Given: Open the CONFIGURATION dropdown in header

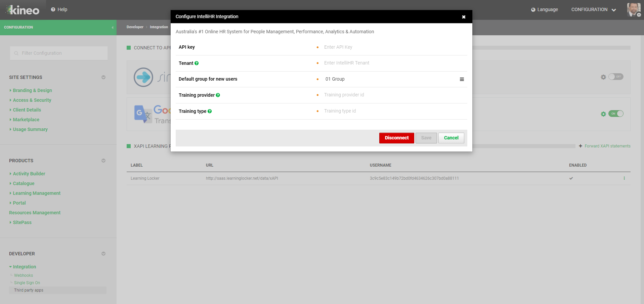Looking at the screenshot, I should point(593,9).
